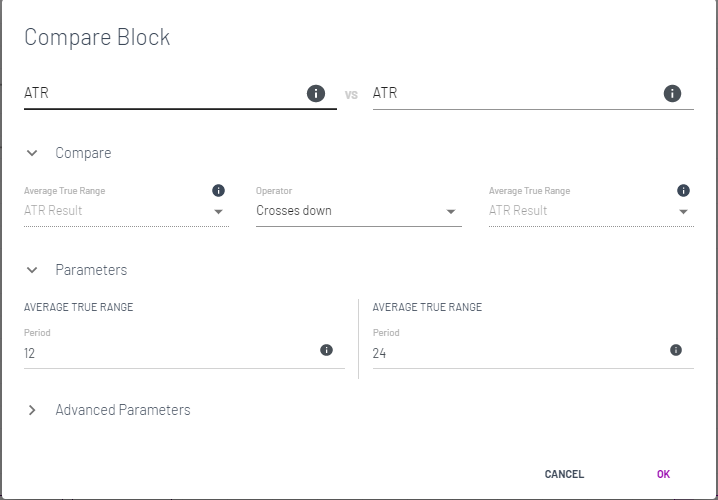Click the Compare section heading
The image size is (718, 500).
point(83,153)
